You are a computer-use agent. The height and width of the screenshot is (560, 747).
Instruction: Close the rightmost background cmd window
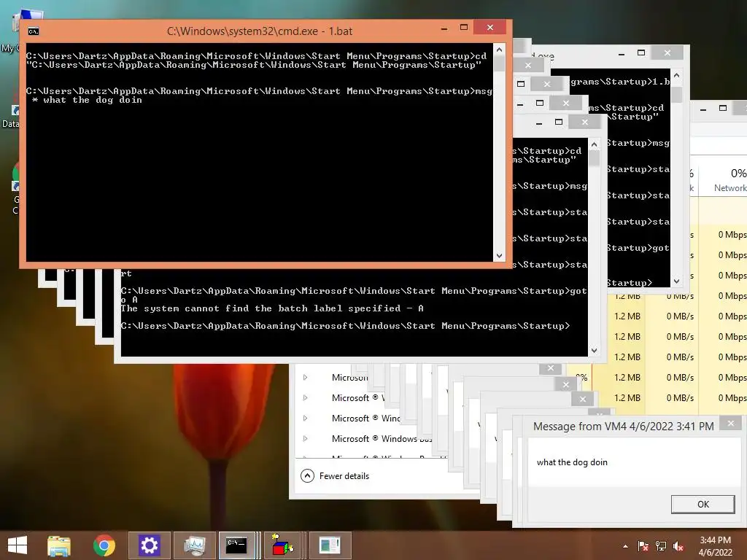[x=667, y=52]
